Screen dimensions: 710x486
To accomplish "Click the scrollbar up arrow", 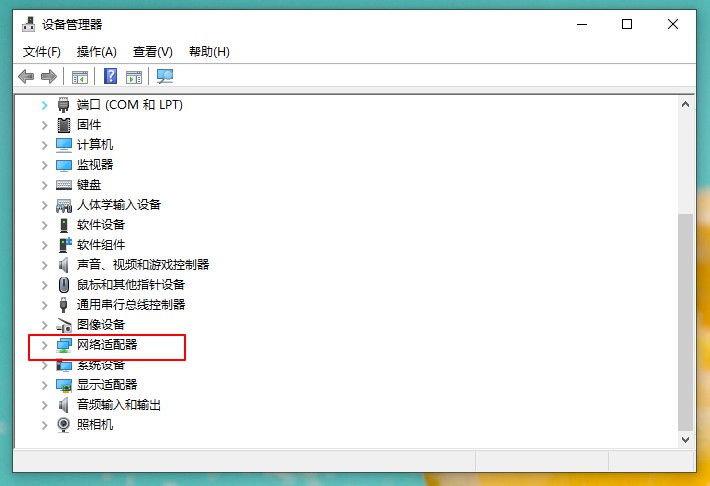I will click(x=686, y=105).
